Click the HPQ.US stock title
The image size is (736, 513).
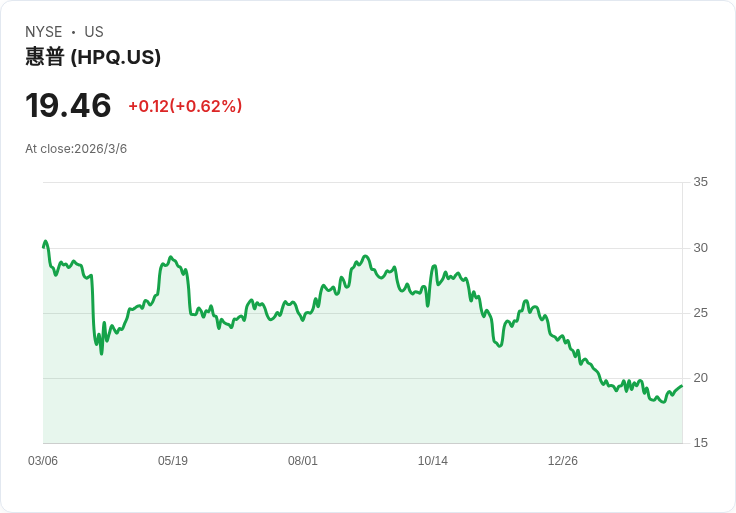tap(93, 58)
